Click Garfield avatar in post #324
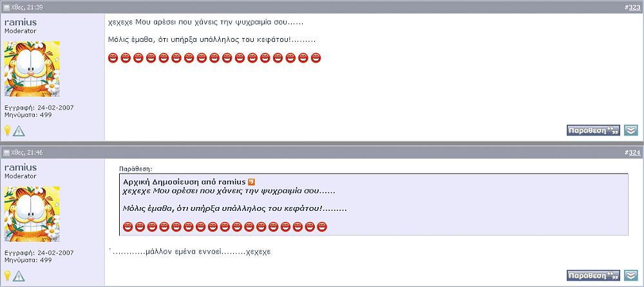The height and width of the screenshot is (287, 644). 32,214
